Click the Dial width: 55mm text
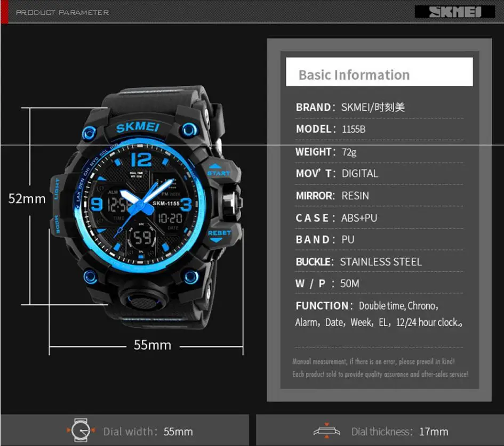504x446 pixels. tap(148, 432)
